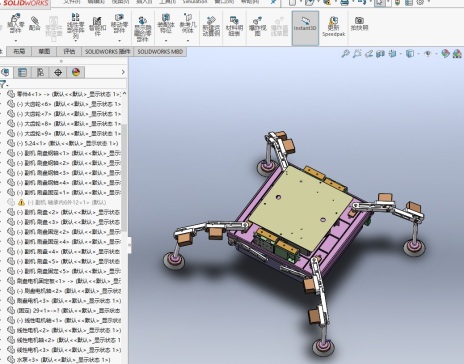Screen dimensions: 464x364
Task: Toggle the Instant3D button
Action: click(x=305, y=28)
